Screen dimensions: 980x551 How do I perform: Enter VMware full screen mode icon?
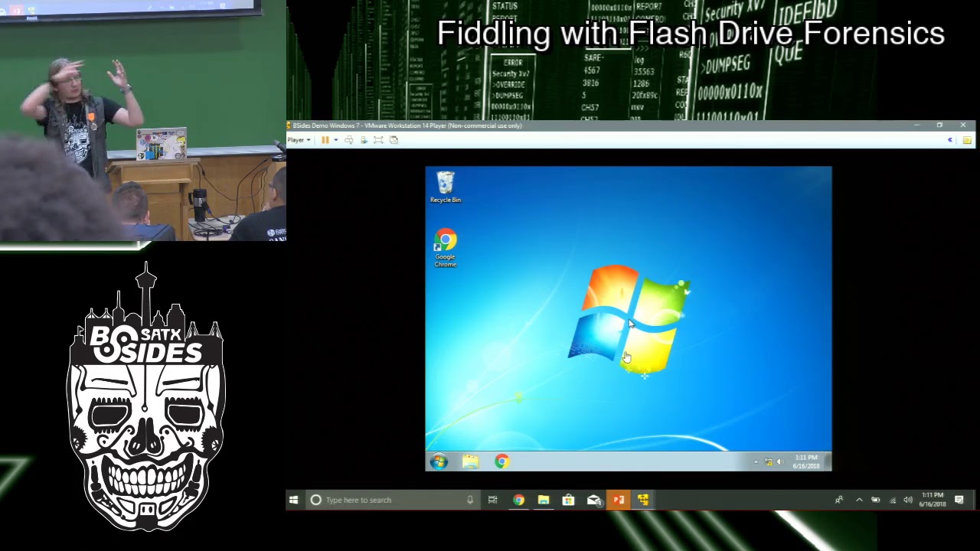[378, 140]
